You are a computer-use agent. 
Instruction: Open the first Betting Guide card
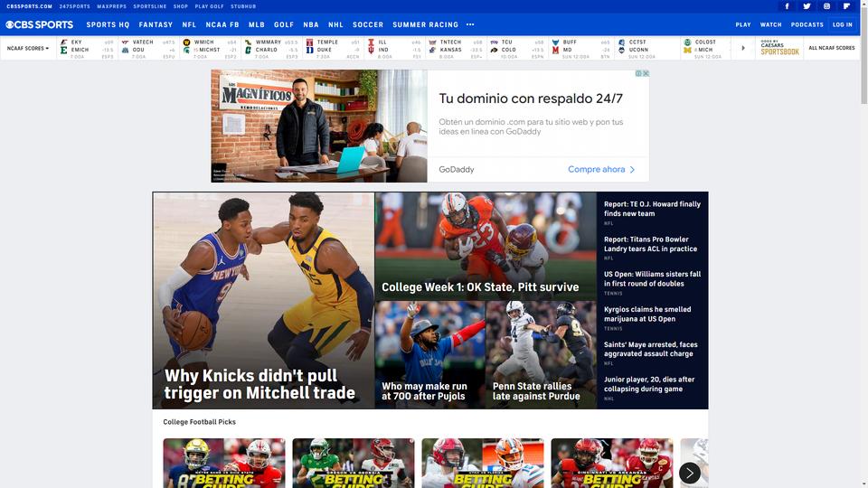click(224, 463)
